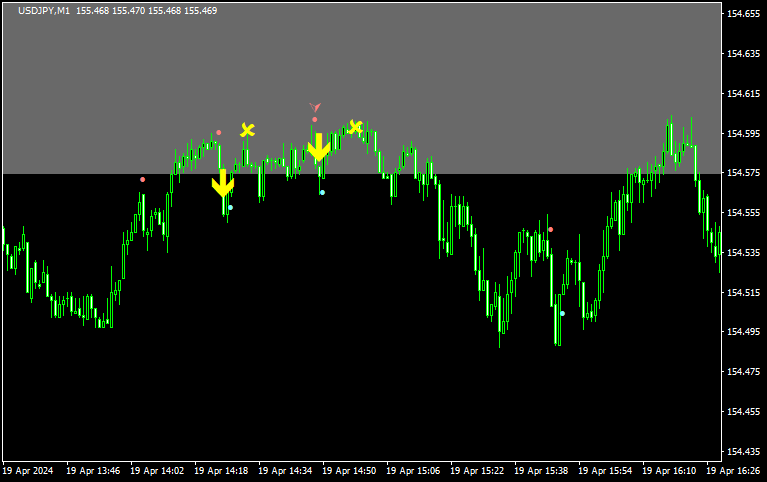Select the 19 Apr 2024 date label
Screen dimensions: 767x482
point(28,470)
